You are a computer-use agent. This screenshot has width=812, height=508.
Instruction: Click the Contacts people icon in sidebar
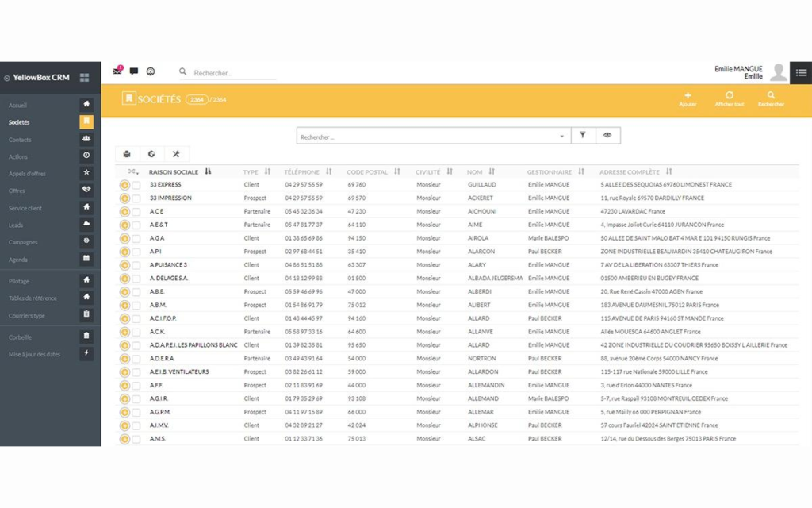click(x=86, y=139)
